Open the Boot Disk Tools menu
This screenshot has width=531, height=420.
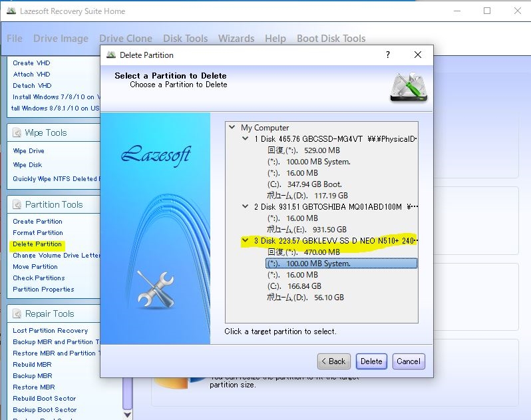click(x=331, y=39)
